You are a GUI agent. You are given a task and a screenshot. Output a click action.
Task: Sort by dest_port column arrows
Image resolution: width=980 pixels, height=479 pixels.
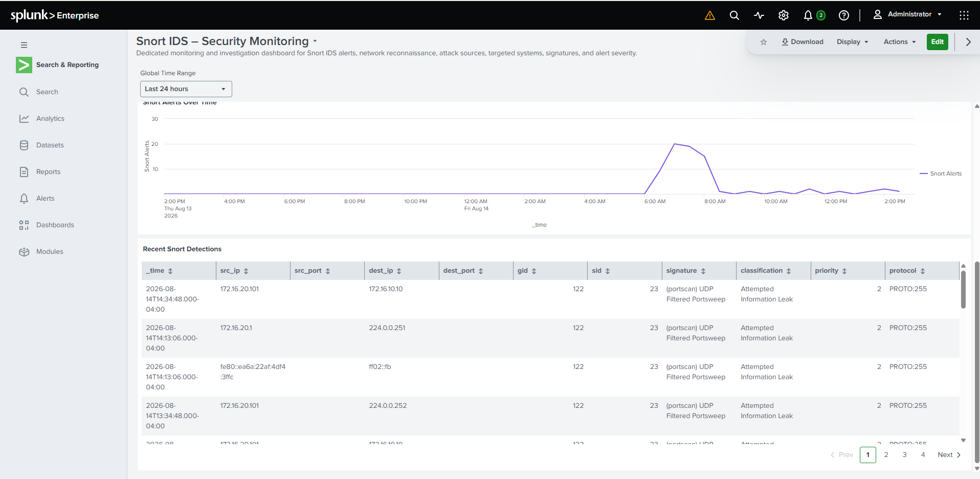pos(481,271)
